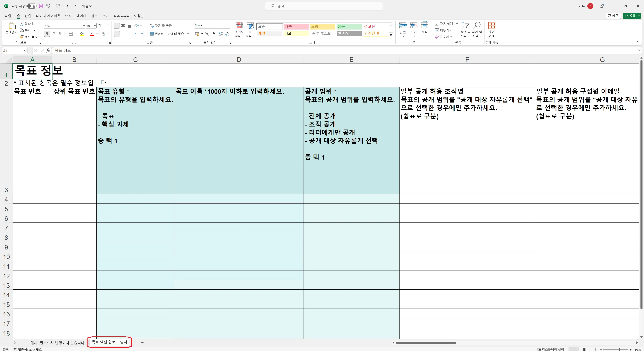The image size is (644, 351).
Task: Increase font size with the 가^ icon
Action: [100, 26]
